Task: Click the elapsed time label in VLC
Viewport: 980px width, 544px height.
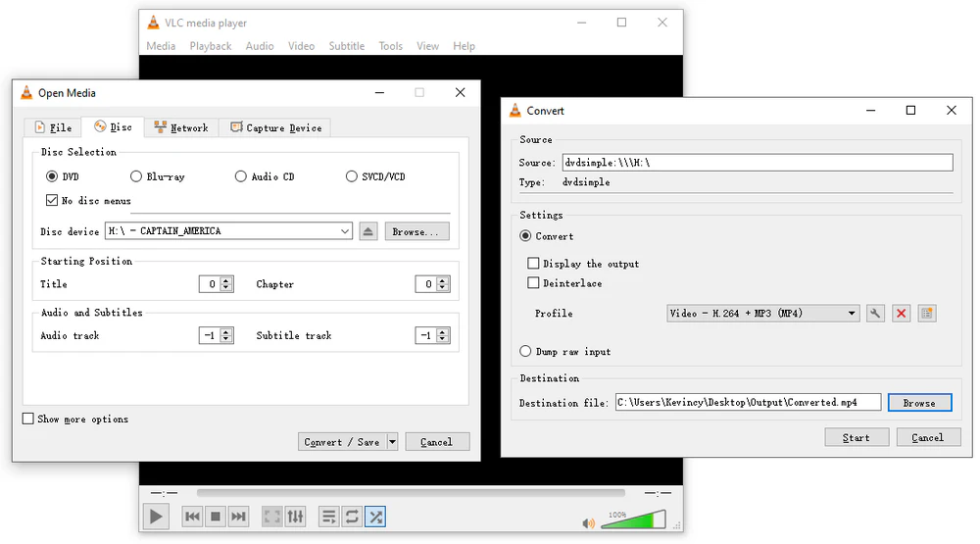Action: click(x=165, y=493)
